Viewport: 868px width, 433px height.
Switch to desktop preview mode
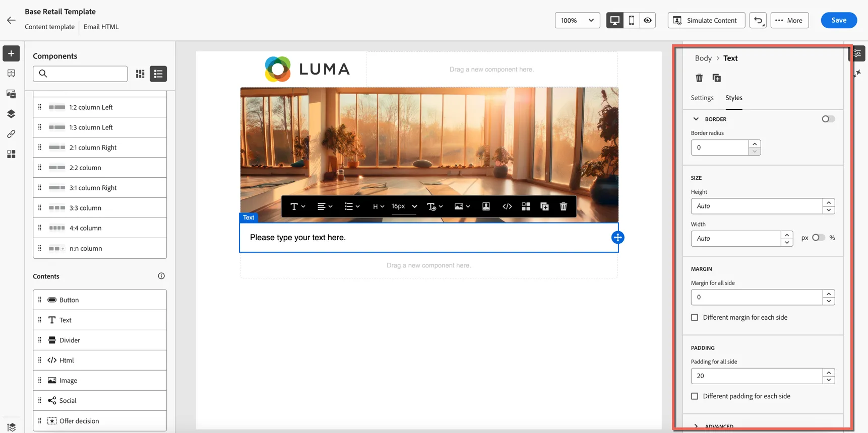614,20
